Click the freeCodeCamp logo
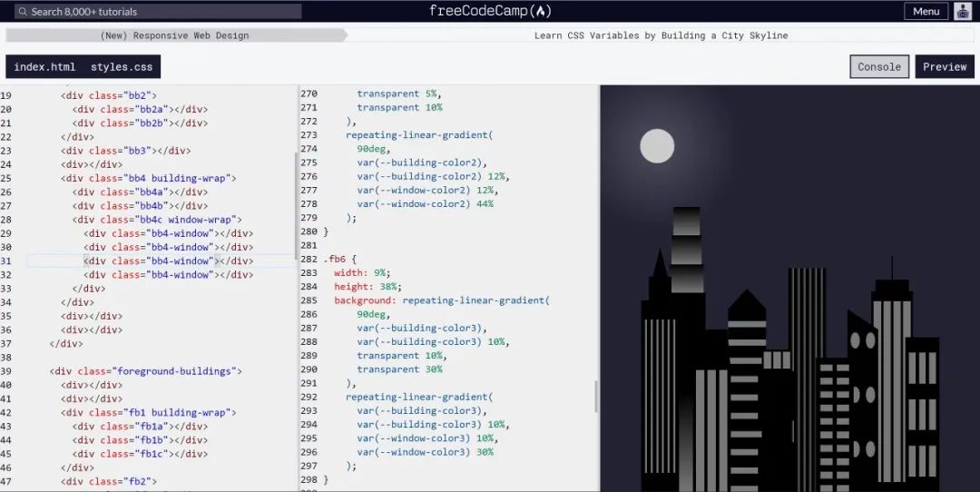This screenshot has height=492, width=980. point(490,11)
